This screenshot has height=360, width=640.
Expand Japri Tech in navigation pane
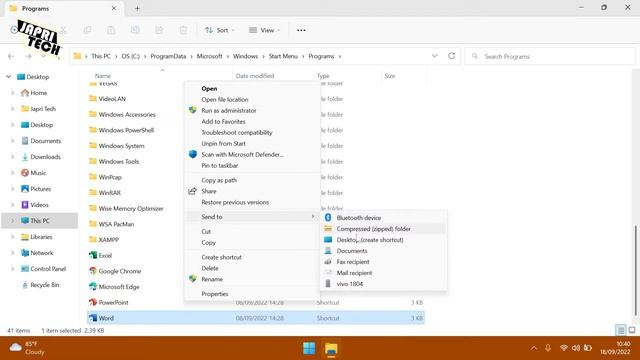pos(12,109)
